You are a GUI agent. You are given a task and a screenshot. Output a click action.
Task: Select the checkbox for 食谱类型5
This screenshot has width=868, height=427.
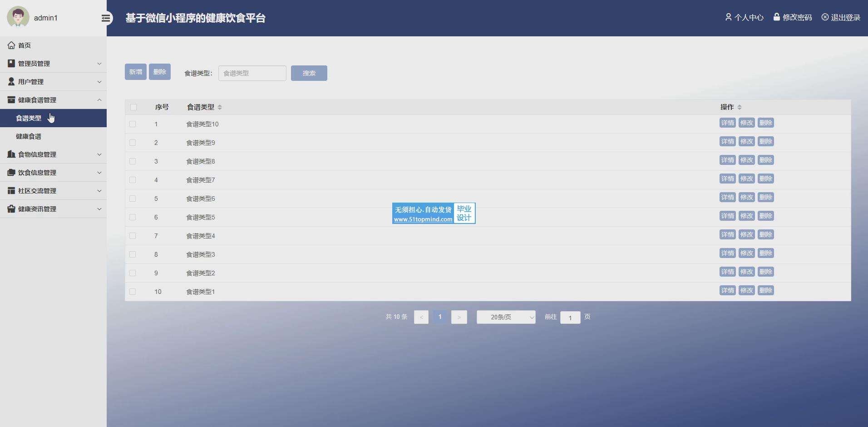coord(133,217)
